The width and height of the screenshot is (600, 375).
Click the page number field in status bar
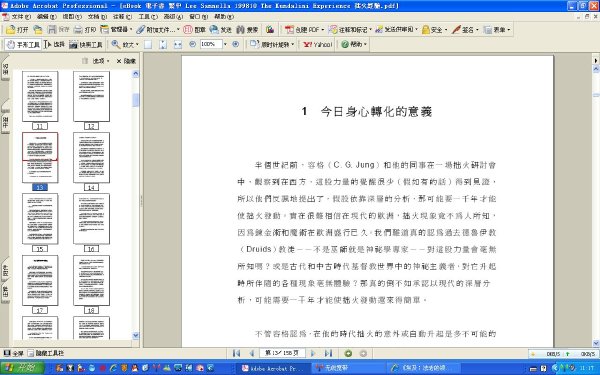point(282,353)
